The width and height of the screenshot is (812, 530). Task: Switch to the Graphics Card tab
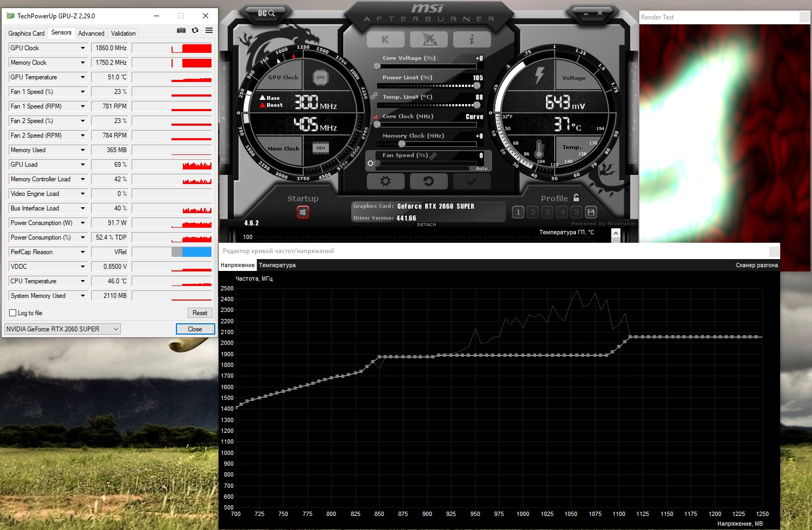coord(26,33)
